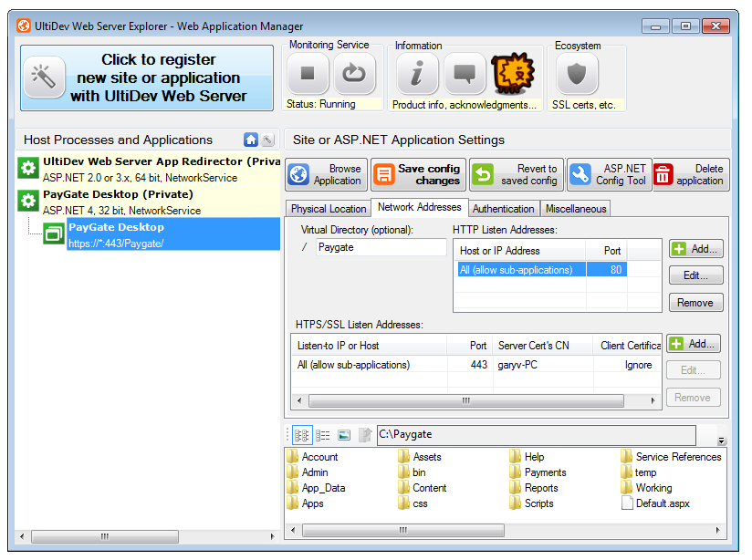Screen dimensions: 752x560
Task: Edit the selected HTTP listen address
Action: [x=696, y=275]
